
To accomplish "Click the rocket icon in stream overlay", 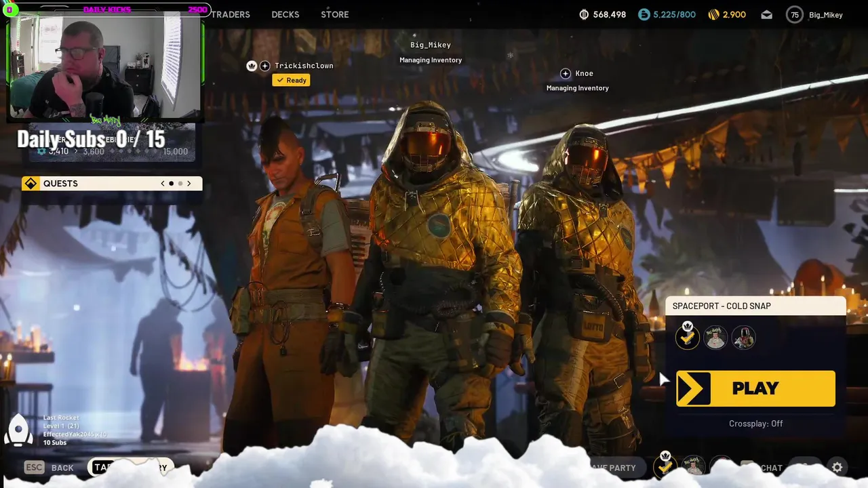I will [19, 430].
